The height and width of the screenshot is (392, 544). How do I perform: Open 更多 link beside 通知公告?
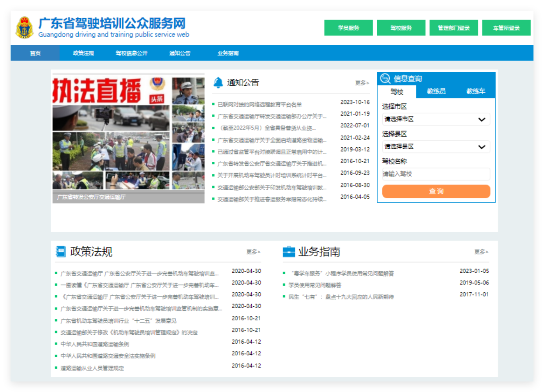point(361,82)
